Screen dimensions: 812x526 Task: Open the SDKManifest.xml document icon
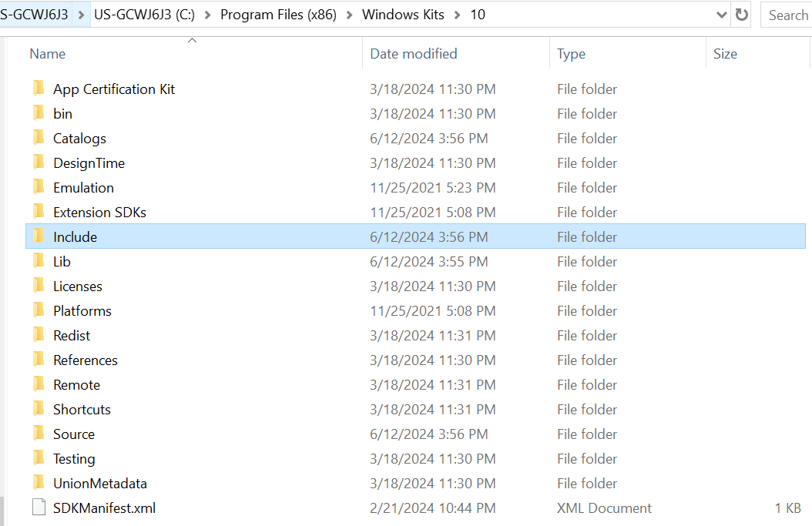click(x=39, y=508)
